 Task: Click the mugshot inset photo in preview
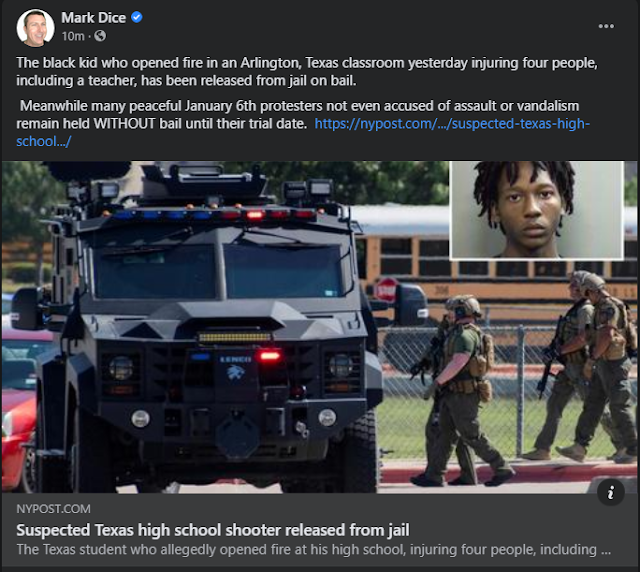tap(536, 210)
